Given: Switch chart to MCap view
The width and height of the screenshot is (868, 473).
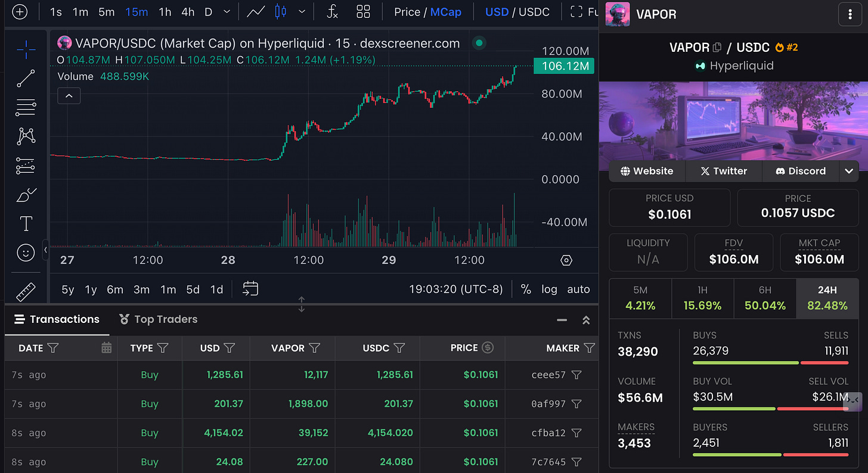Looking at the screenshot, I should tap(446, 12).
